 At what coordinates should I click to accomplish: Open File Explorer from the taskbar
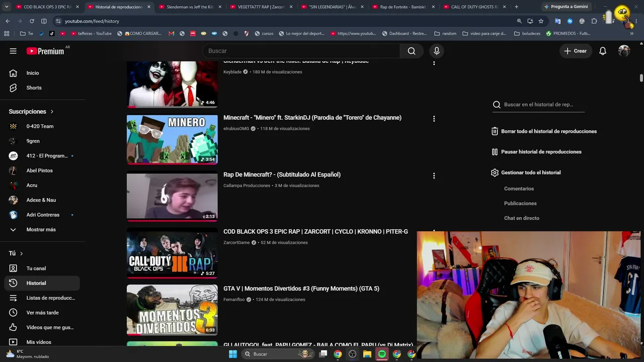tap(367, 354)
